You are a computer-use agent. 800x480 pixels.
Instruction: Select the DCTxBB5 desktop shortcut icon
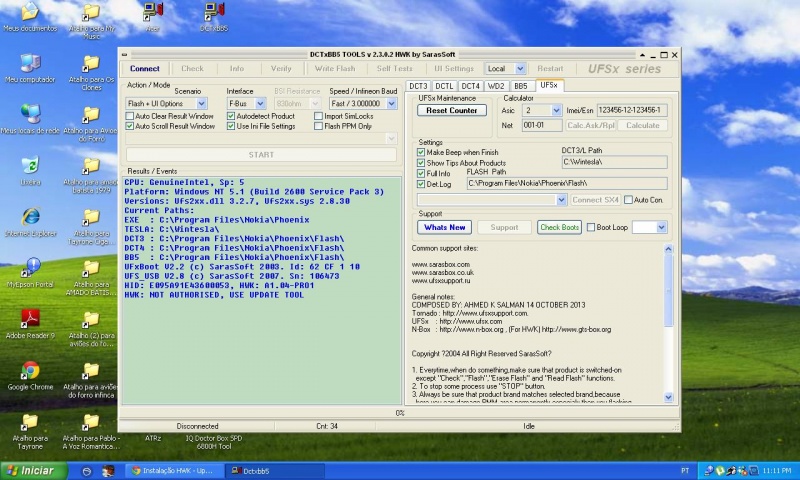click(x=214, y=17)
